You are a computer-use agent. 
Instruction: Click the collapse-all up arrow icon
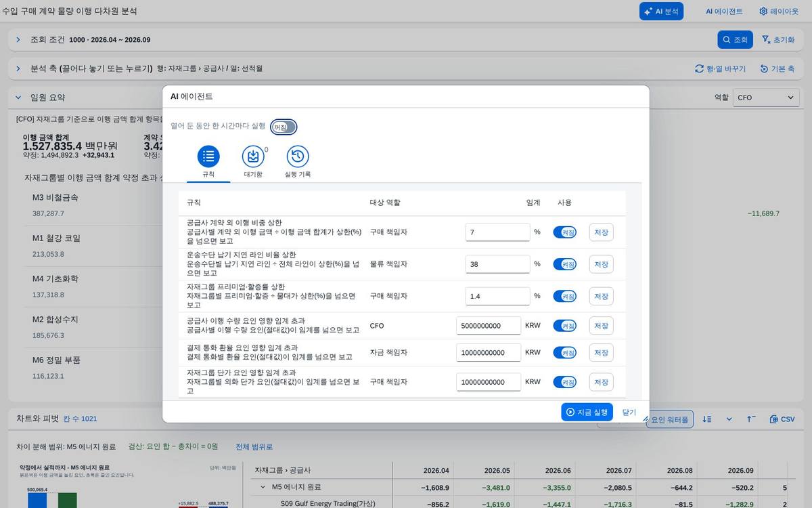pos(751,419)
